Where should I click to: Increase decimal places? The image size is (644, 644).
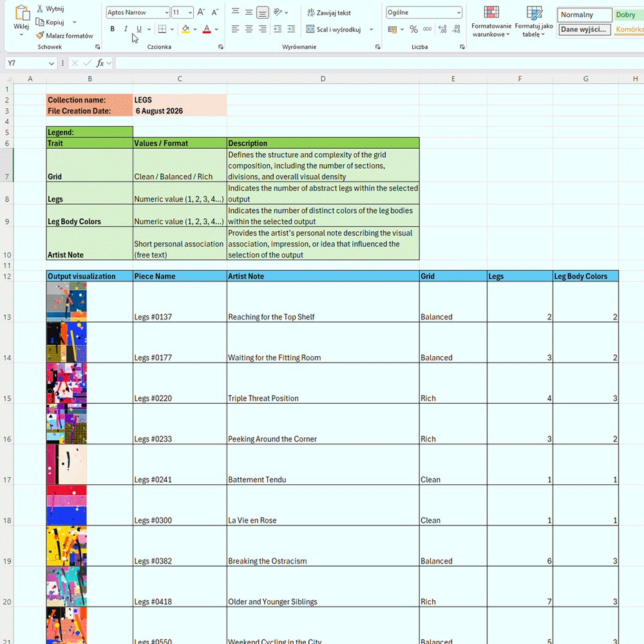pos(442,29)
